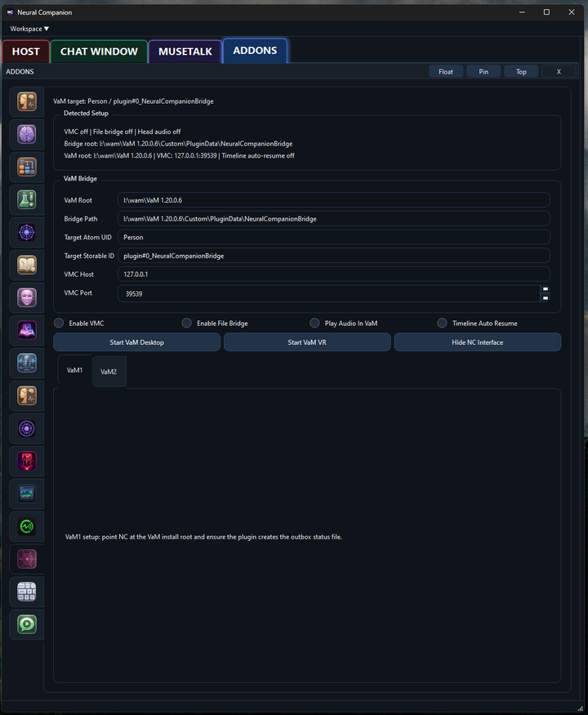588x715 pixels.
Task: Click Start VaM Desktop
Action: [x=136, y=342]
